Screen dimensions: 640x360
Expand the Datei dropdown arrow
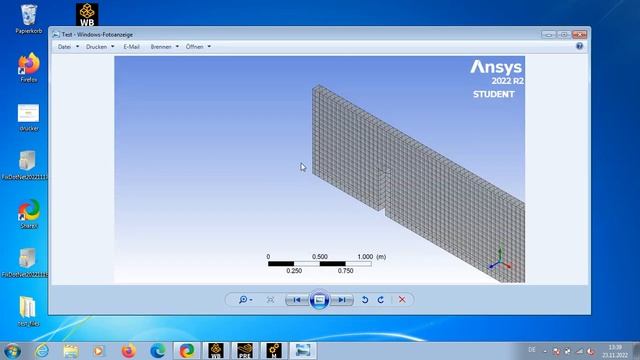click(78, 47)
